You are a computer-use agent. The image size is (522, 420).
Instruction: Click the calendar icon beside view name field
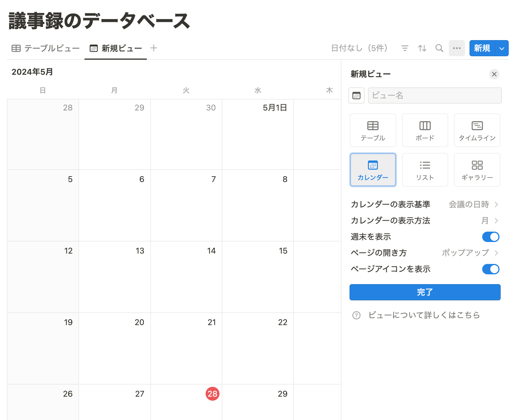356,95
